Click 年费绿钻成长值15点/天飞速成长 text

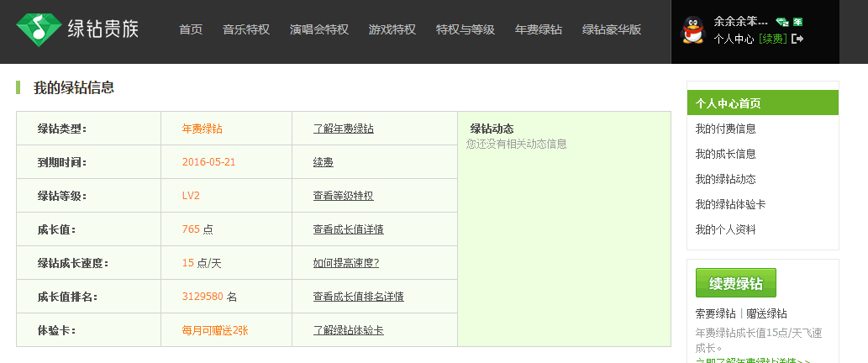(759, 340)
